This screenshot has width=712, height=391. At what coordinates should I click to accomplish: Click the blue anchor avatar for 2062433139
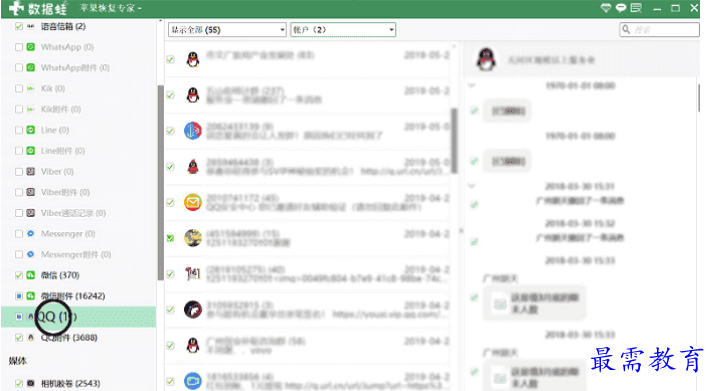pyautogui.click(x=193, y=131)
